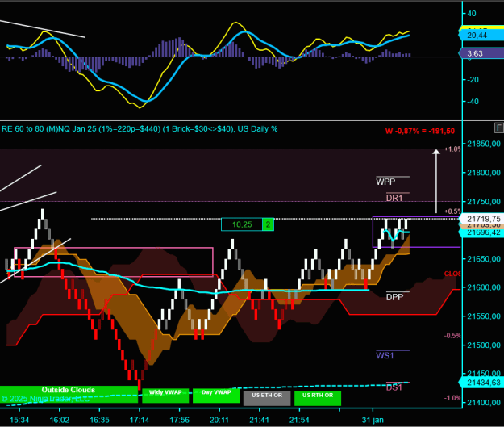
Task: Select the cyan 21696,42 price marker
Action: pos(482,232)
